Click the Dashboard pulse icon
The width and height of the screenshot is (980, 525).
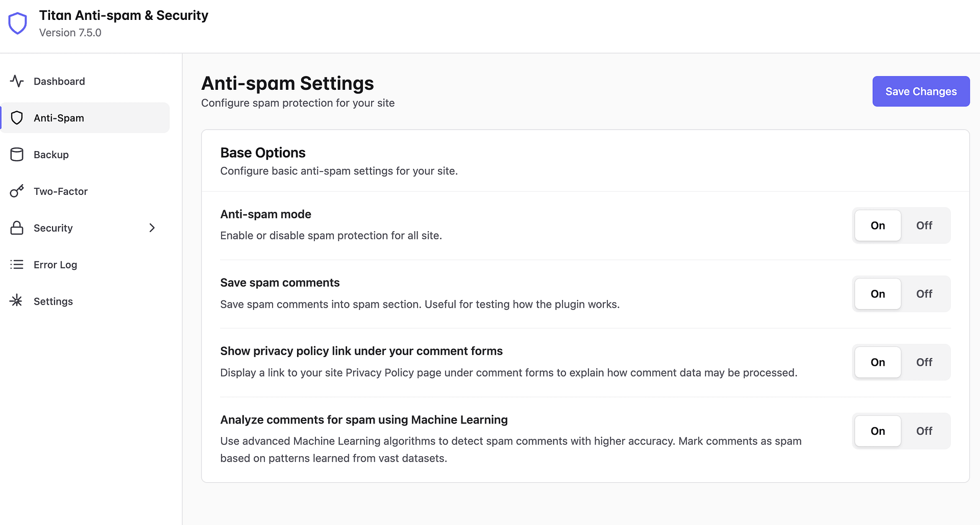17,81
